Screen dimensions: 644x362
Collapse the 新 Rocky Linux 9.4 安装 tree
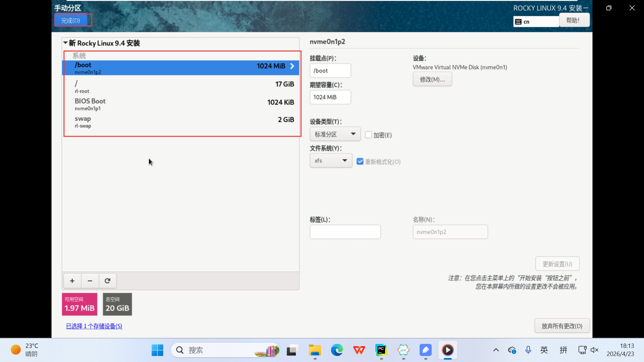[65, 43]
